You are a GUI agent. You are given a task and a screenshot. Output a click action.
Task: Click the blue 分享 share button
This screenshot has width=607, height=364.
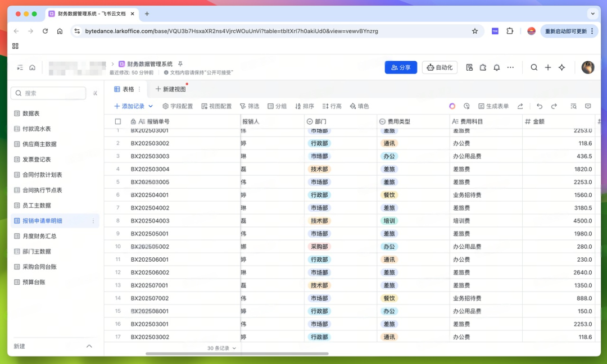[x=401, y=67]
